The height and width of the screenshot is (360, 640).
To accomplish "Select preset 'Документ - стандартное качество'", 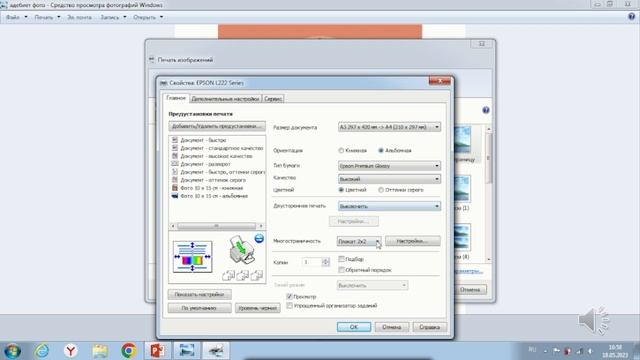I will tap(218, 148).
